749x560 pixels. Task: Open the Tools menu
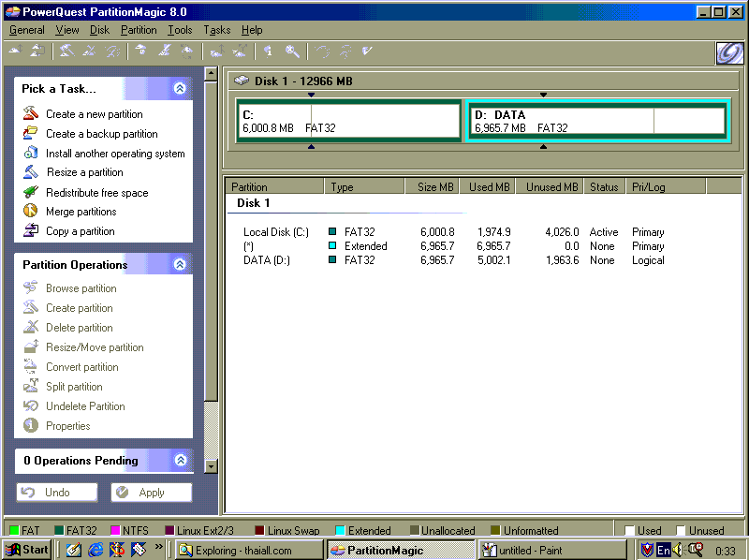point(180,30)
